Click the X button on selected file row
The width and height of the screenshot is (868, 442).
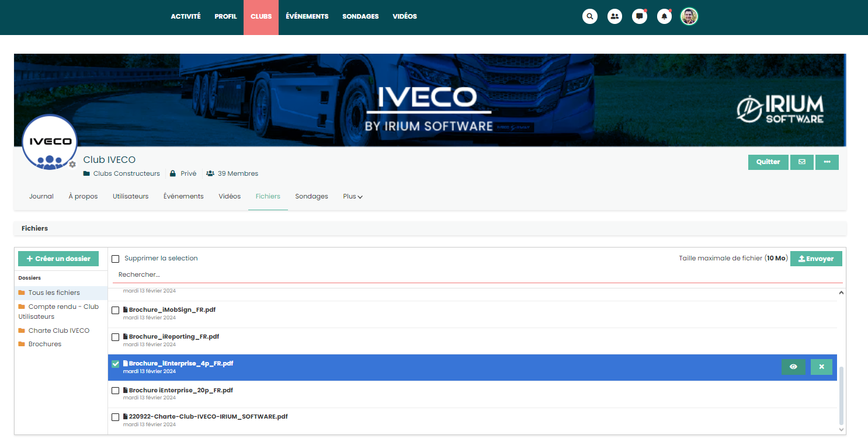[x=821, y=367]
